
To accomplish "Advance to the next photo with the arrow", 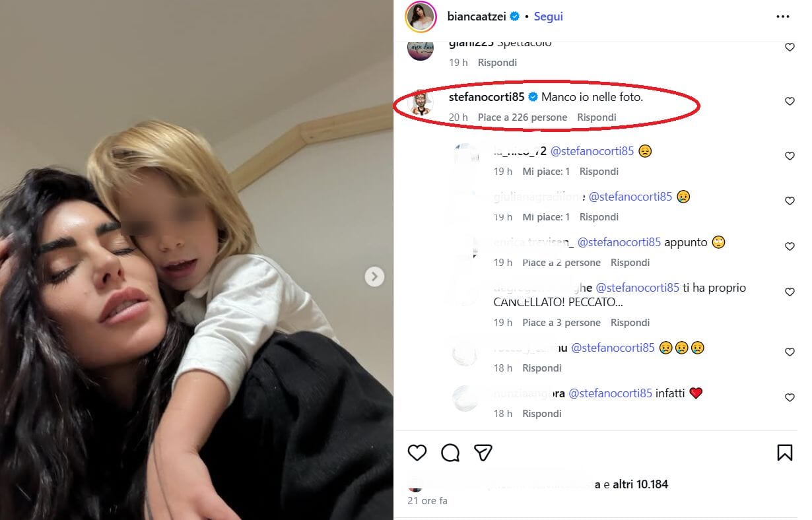I will pyautogui.click(x=374, y=277).
